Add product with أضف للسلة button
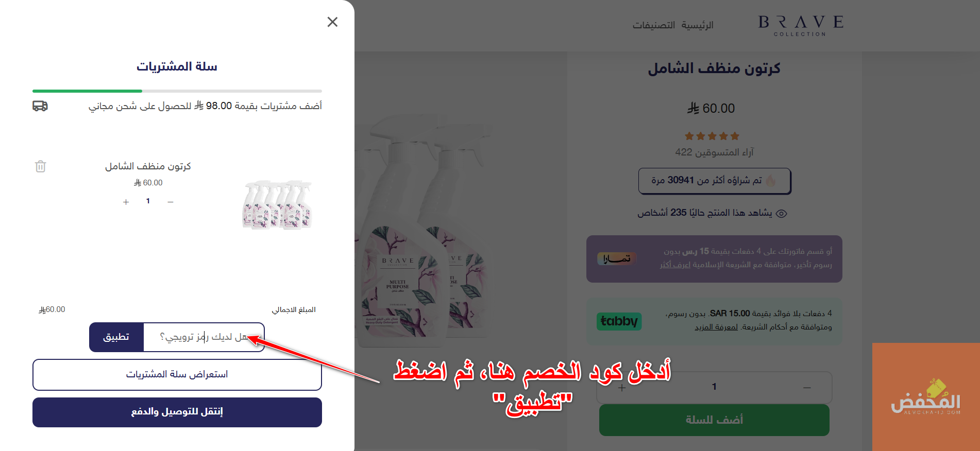 pyautogui.click(x=714, y=420)
